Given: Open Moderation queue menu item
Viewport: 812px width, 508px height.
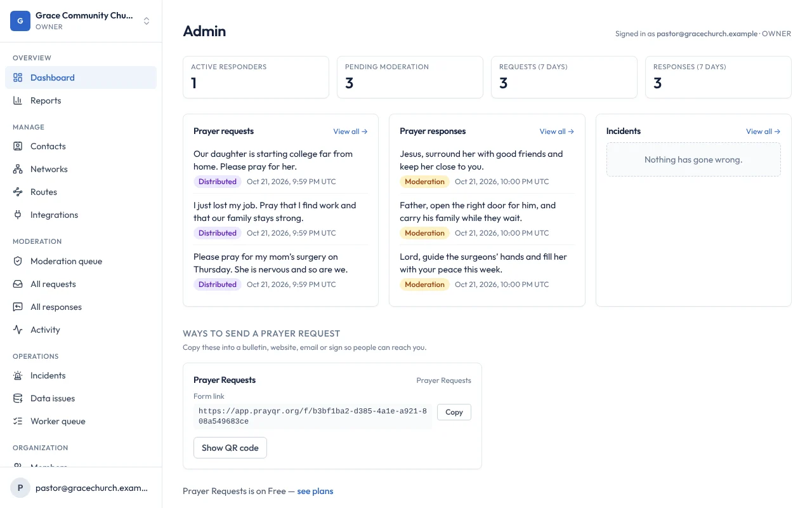Looking at the screenshot, I should click(x=81, y=261).
